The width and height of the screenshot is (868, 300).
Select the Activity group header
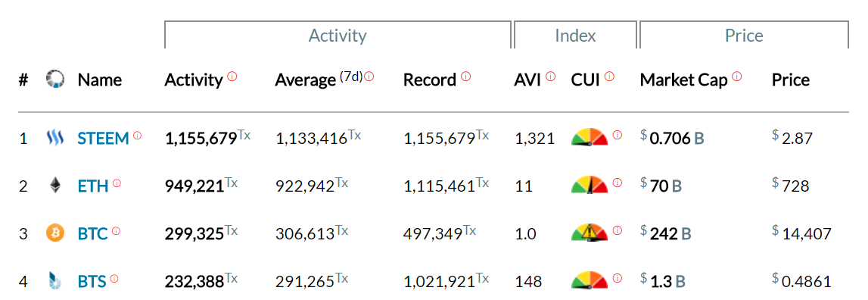pyautogui.click(x=338, y=36)
